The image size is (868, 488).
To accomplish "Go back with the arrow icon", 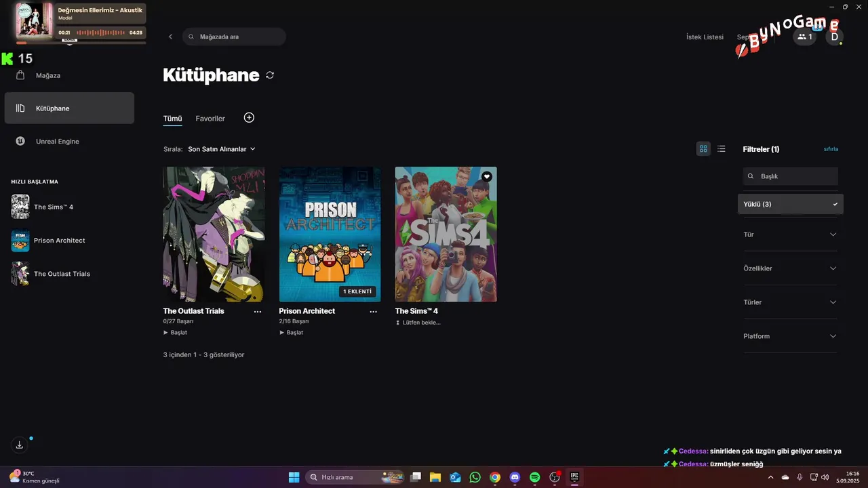I will tap(170, 37).
